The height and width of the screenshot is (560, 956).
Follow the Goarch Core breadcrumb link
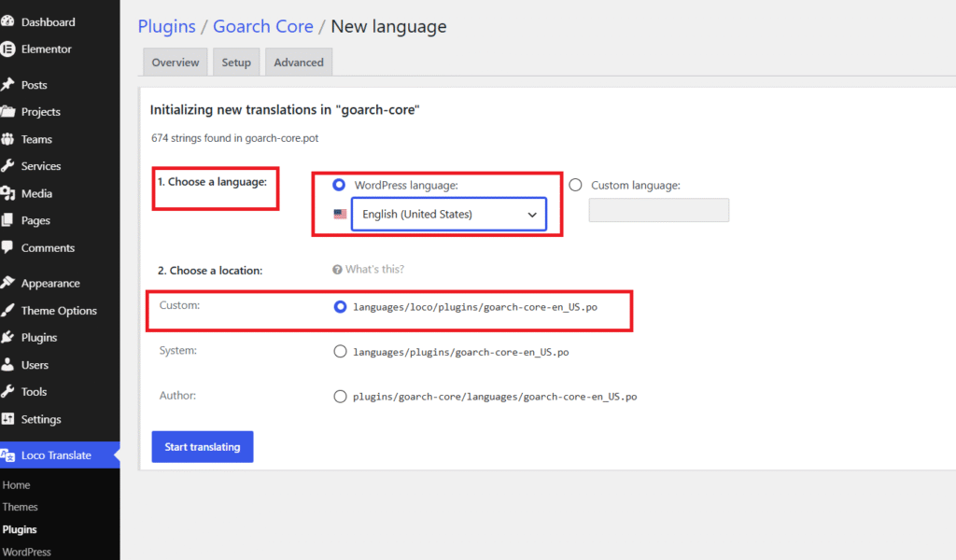(262, 26)
